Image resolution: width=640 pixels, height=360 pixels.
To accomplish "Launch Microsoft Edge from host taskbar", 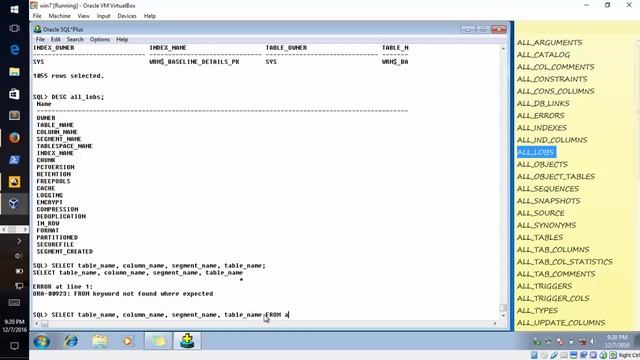I will tap(14, 49).
